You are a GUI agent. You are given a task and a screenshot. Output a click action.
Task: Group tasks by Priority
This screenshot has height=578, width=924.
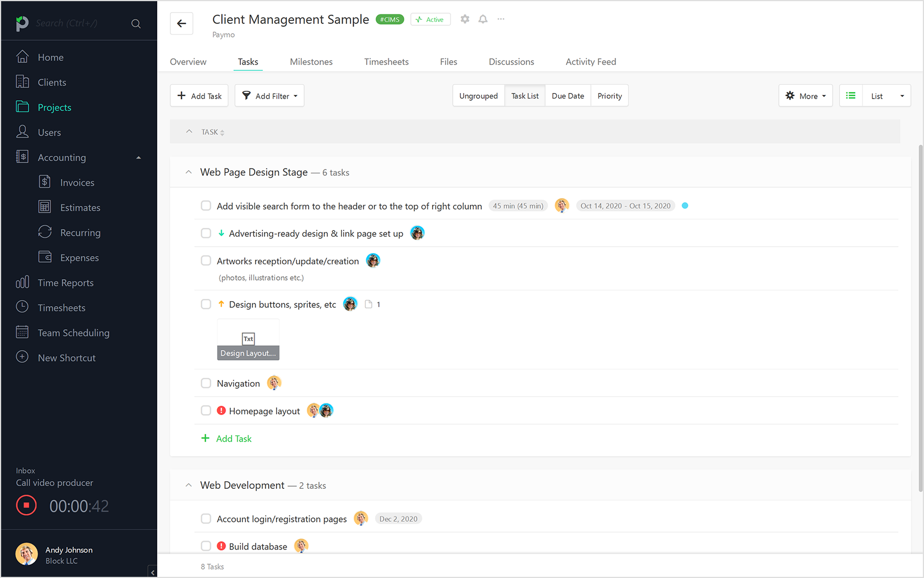(609, 96)
